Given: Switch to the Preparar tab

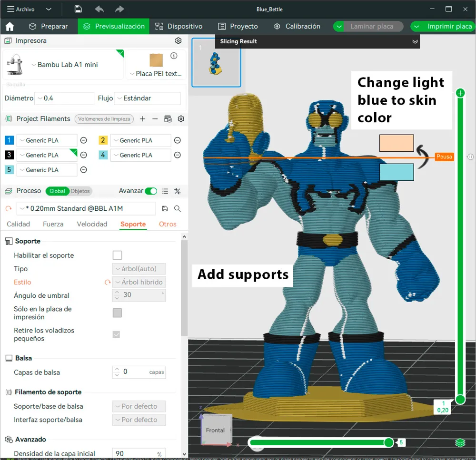Looking at the screenshot, I should 48,26.
